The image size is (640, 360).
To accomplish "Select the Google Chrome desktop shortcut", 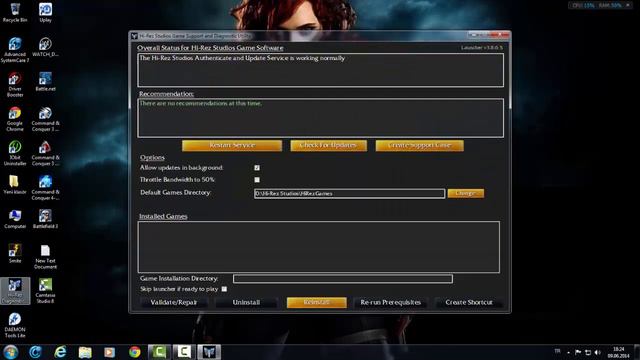I will pos(15,119).
